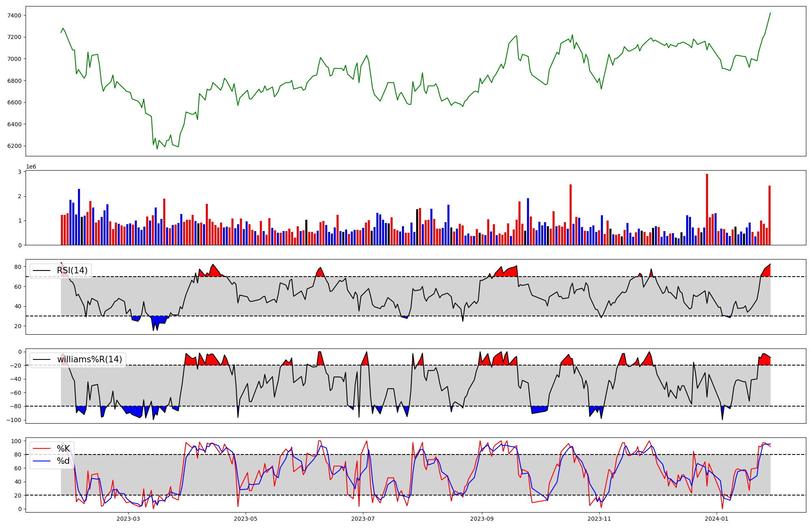812x528 pixels.
Task: Click the tallest red volume bar
Action: (707, 210)
